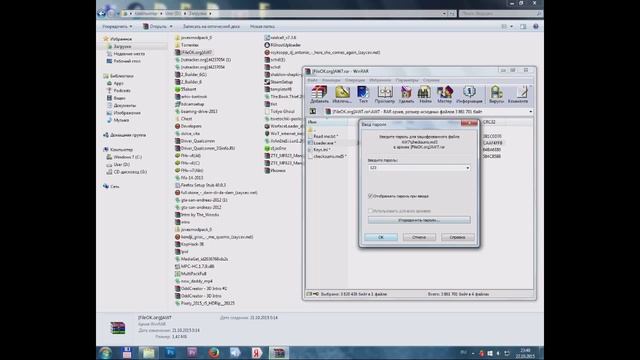Click the Comment (Комментарий) icon in WinRAR toolbar
Image resolution: width=640 pixels, height=360 pixels.
[x=518, y=94]
